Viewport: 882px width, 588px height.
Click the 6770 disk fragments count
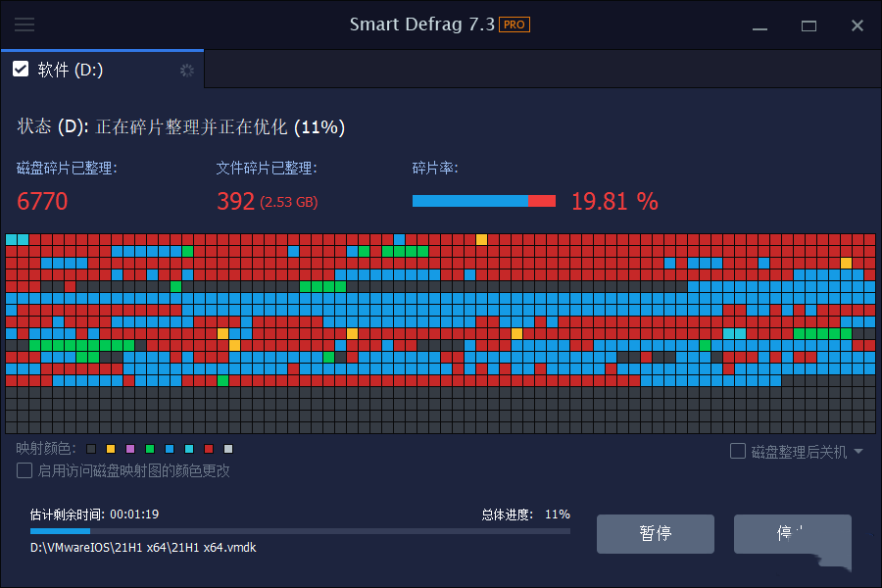42,201
